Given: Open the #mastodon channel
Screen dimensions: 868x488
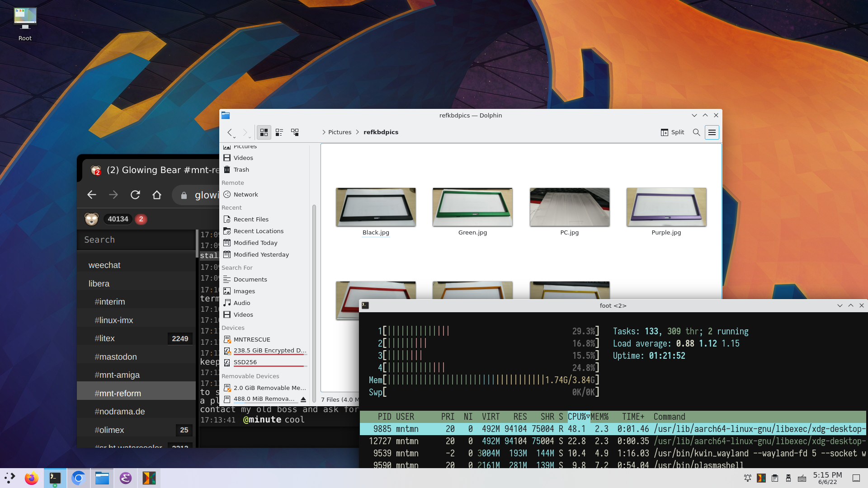Looking at the screenshot, I should coord(136,357).
